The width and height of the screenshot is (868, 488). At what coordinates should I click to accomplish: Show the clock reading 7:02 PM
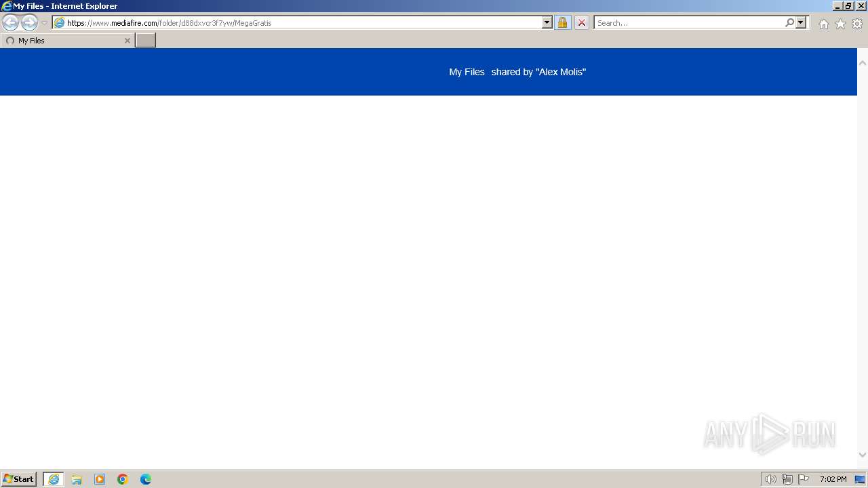click(x=833, y=479)
